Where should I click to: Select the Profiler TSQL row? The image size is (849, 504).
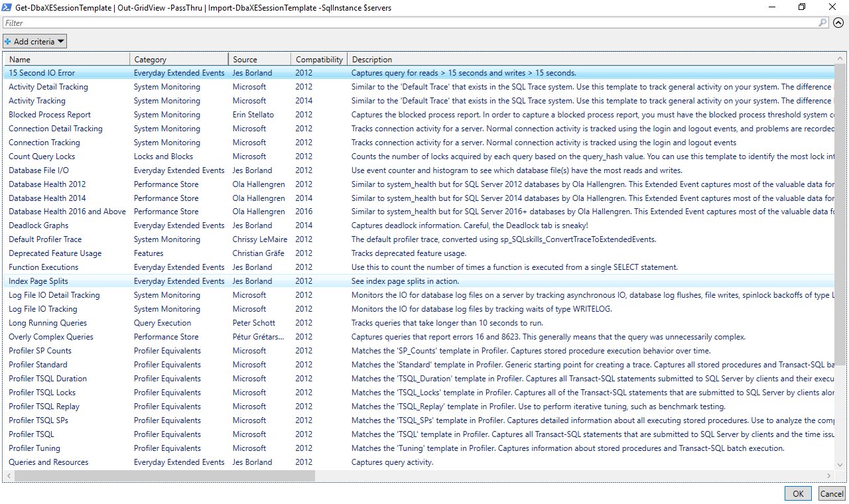pyautogui.click(x=419, y=434)
